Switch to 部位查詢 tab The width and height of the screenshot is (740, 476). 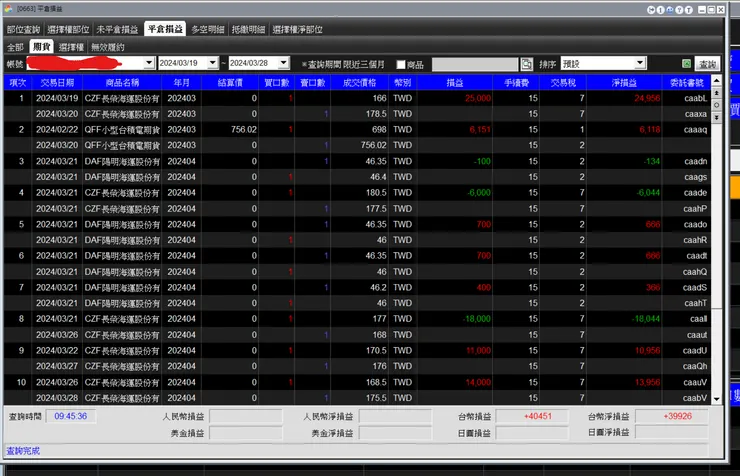point(23,29)
